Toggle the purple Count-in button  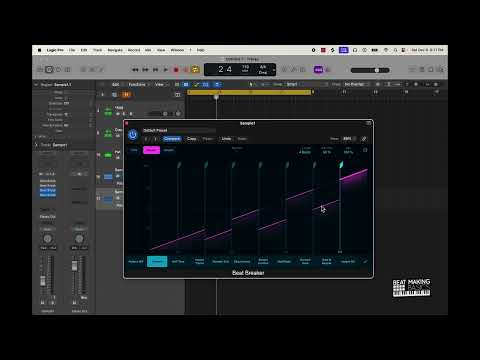318,70
